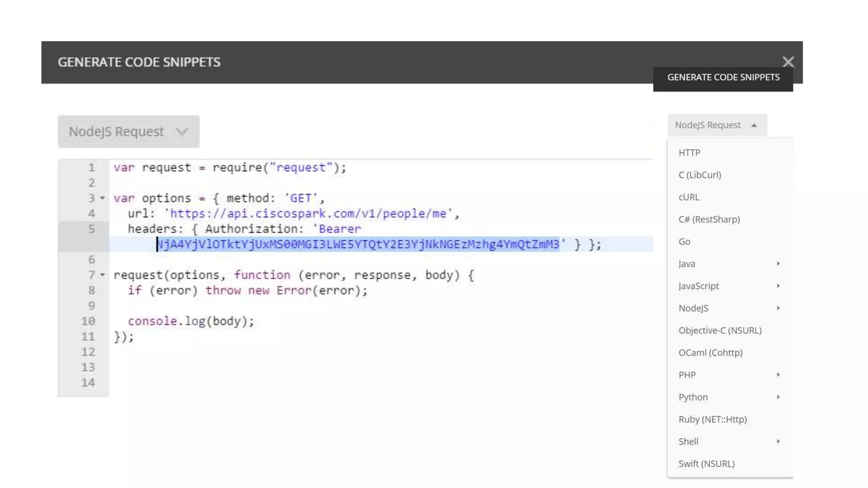Viewport: 868px width, 488px height.
Task: Collapse code fold arrow on line 3
Action: (102, 198)
